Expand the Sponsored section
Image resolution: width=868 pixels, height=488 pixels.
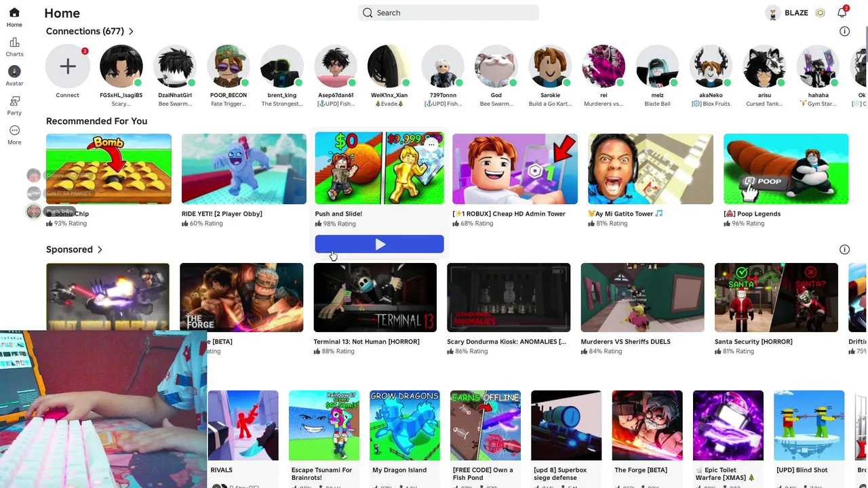[74, 249]
